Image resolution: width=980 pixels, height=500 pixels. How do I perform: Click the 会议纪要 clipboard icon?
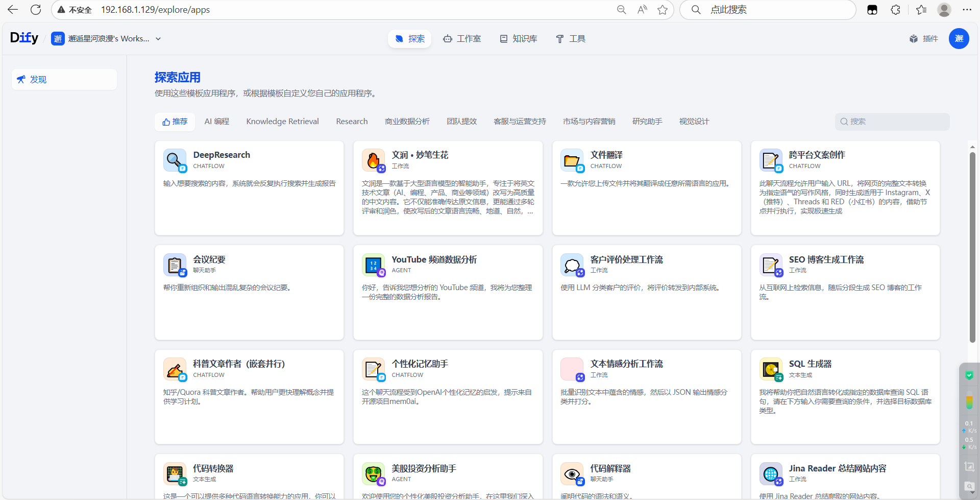click(x=175, y=265)
